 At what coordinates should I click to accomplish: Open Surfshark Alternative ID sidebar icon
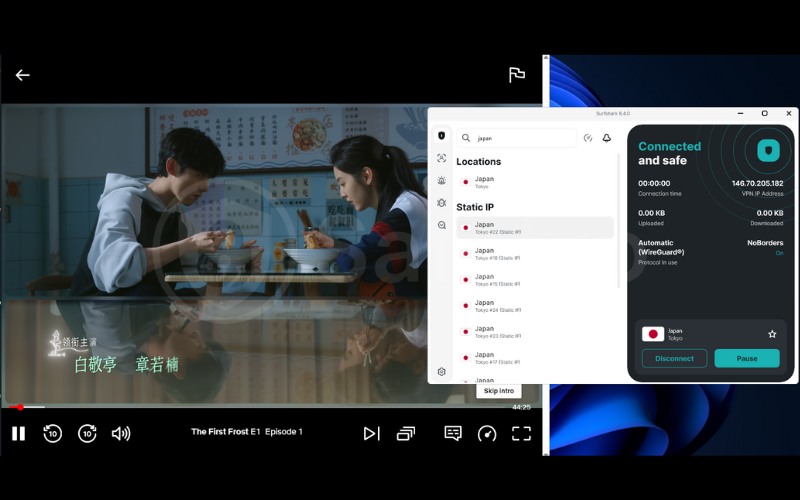(442, 158)
